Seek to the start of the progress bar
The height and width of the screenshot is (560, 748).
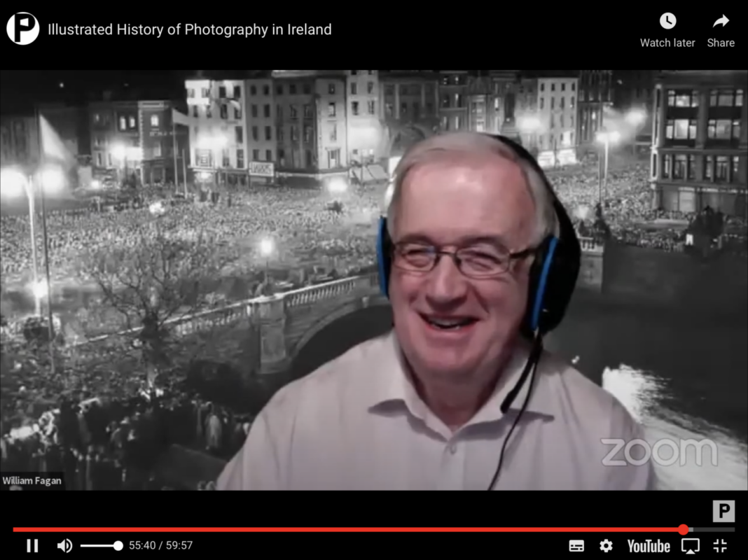15,529
